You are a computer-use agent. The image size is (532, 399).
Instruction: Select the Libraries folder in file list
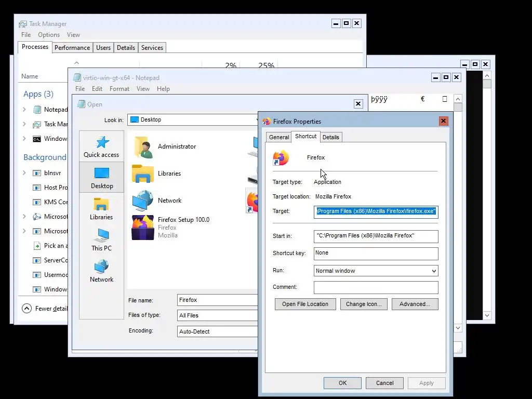[x=143, y=174]
